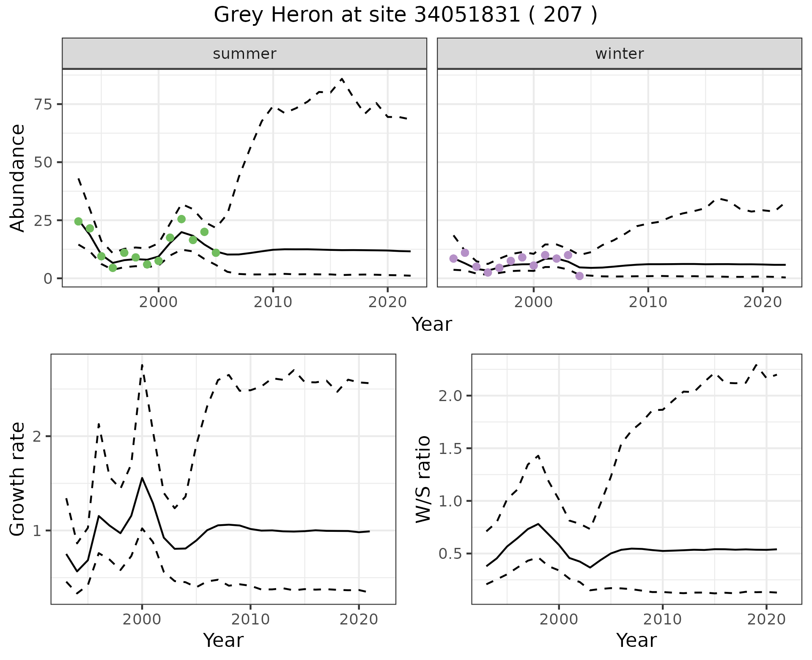Click the 2.0 tick on W/S ratio axis
This screenshot has height=660, width=812.
click(451, 396)
